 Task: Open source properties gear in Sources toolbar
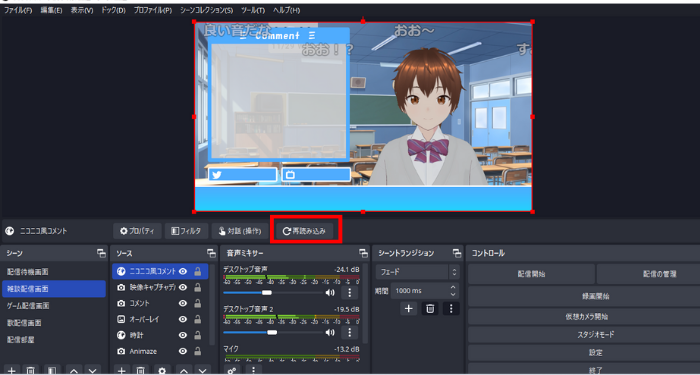pos(162,370)
